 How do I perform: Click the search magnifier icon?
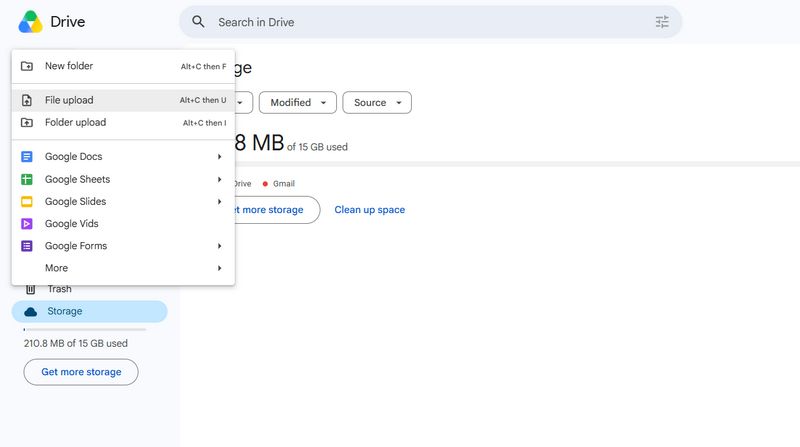click(x=198, y=22)
